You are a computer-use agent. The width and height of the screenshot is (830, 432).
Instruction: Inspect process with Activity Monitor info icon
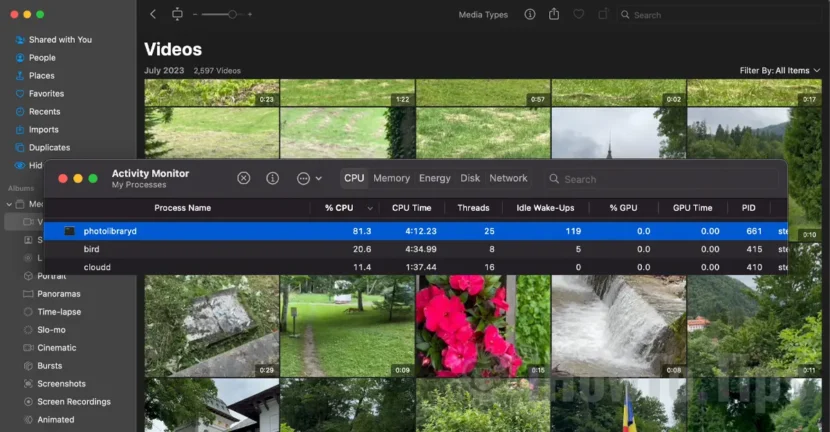272,178
